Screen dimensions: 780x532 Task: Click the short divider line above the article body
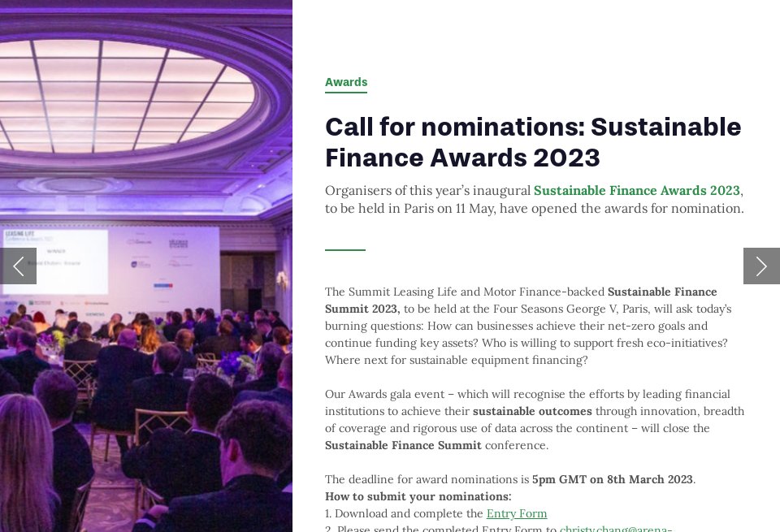tap(345, 249)
